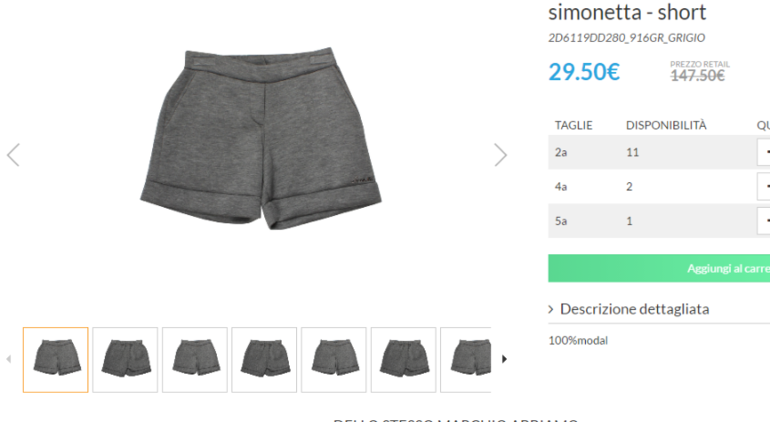Click the Aggiungi al carrello button
This screenshot has height=422, width=770.
(659, 268)
